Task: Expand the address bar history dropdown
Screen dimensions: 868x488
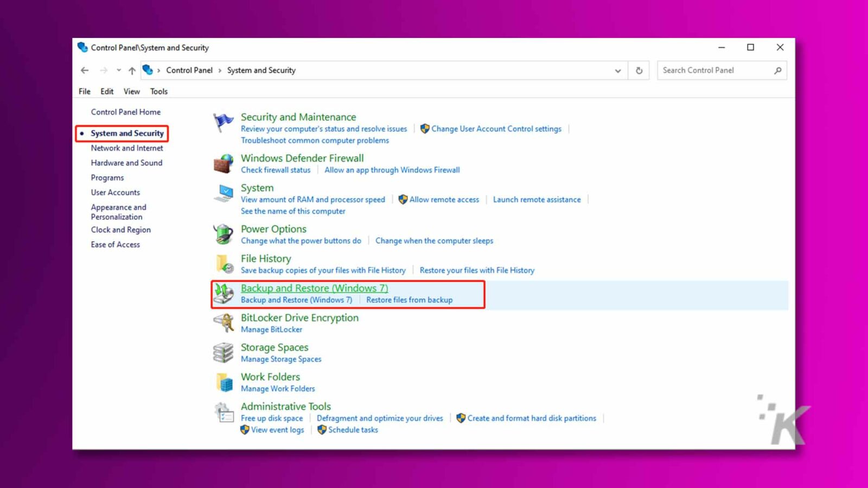Action: coord(617,70)
